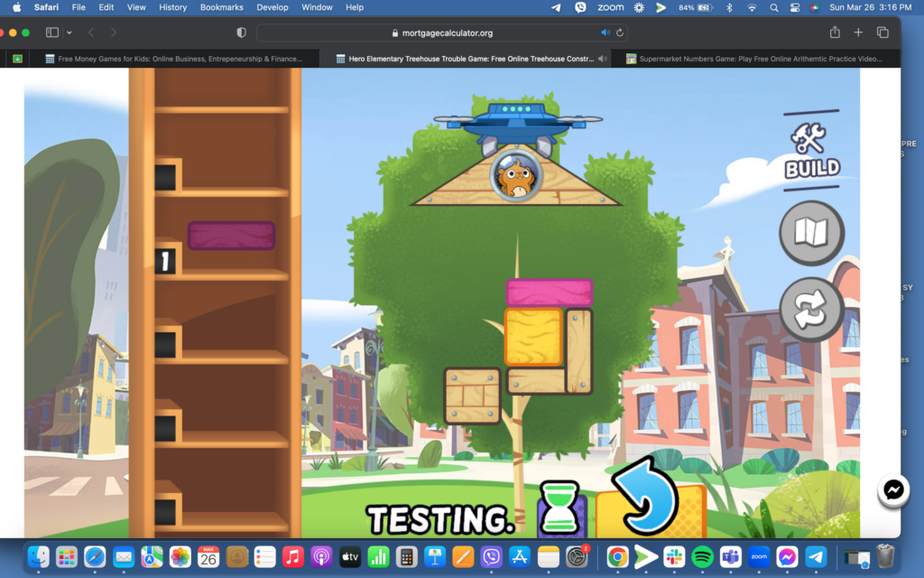Open the Window menu
Screen dimensions: 924x578
(x=317, y=7)
